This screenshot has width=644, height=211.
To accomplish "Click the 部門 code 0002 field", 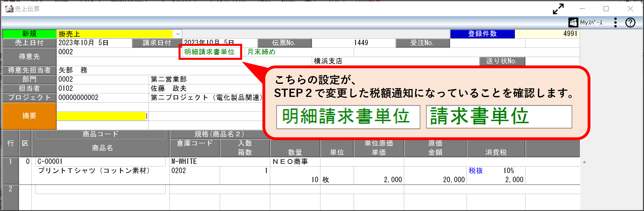I will 103,79.
